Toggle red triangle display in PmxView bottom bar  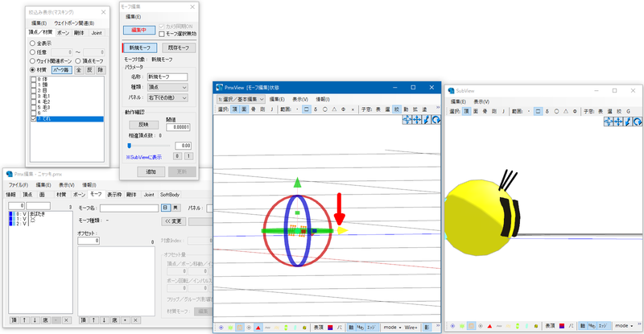(258, 328)
